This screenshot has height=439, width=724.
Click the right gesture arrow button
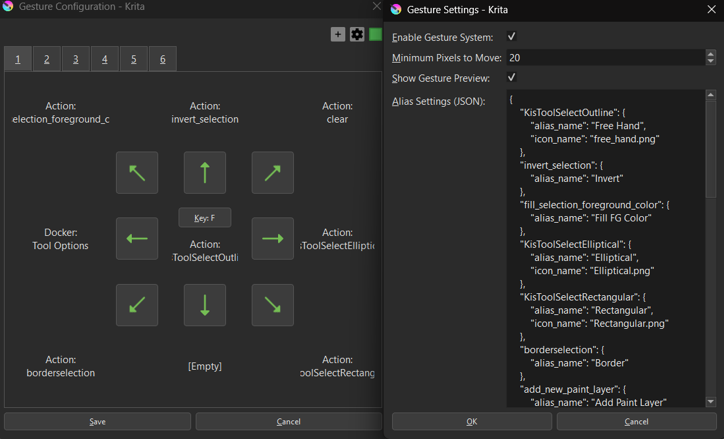[272, 239]
